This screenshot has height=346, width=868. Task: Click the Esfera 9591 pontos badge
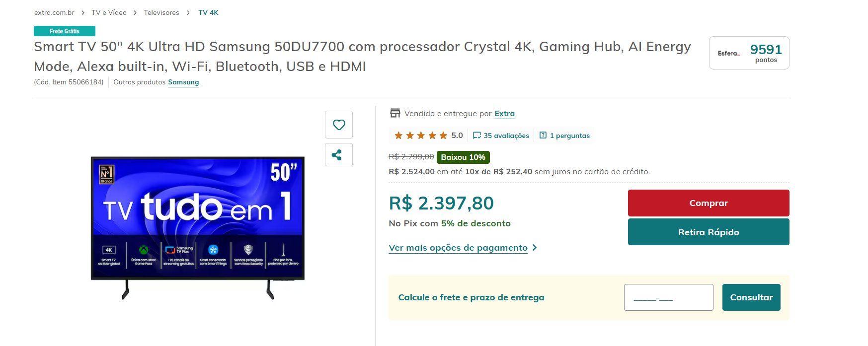click(749, 53)
